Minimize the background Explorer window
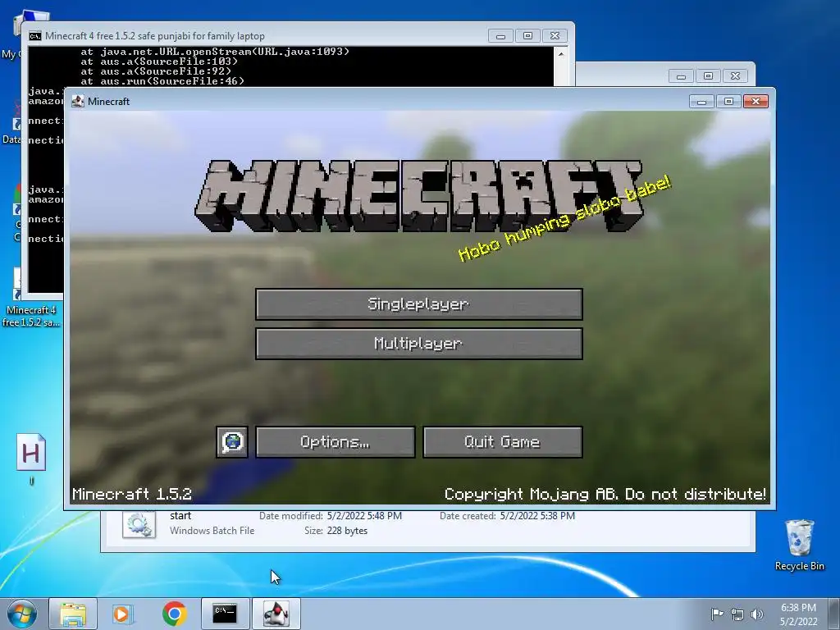Viewport: 840px width, 630px height. click(682, 76)
